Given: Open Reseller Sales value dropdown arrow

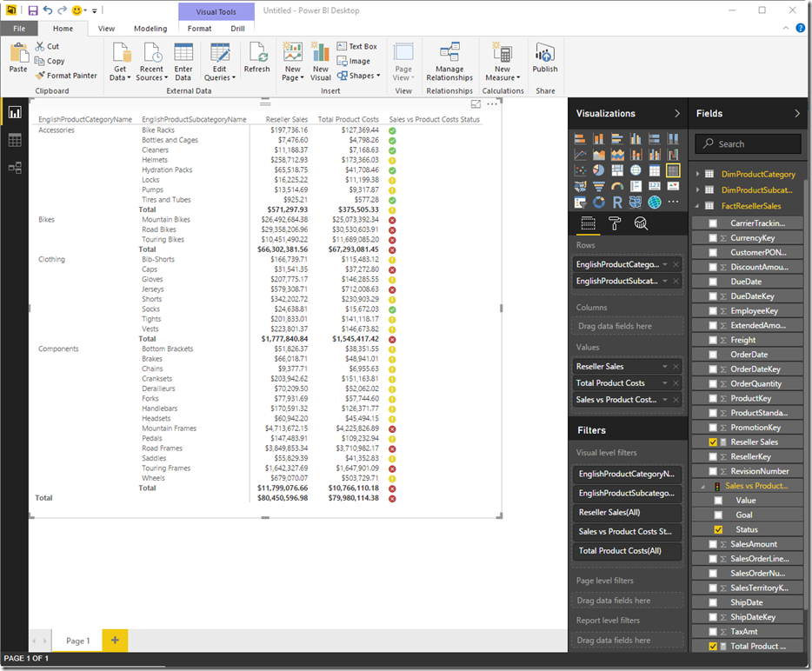Looking at the screenshot, I should (665, 367).
